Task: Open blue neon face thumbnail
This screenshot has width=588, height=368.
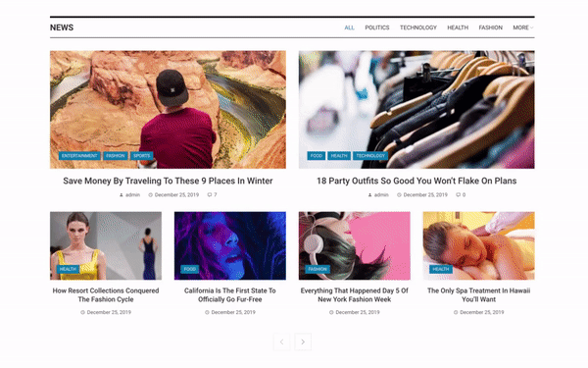Action: tap(230, 245)
